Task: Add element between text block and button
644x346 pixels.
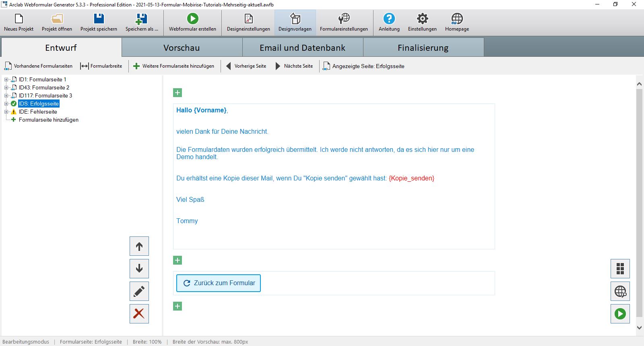Action: [178, 260]
